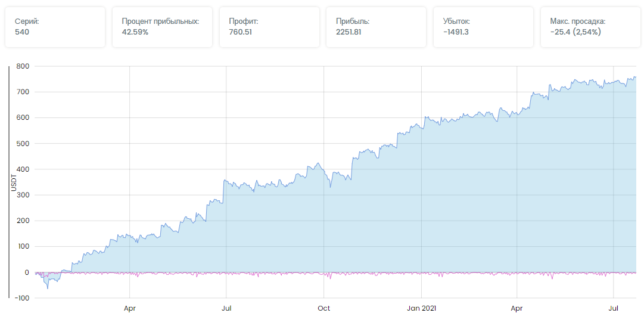The width and height of the screenshot is (644, 316).
Task: Open the Профит 760.51 card
Action: tap(269, 27)
